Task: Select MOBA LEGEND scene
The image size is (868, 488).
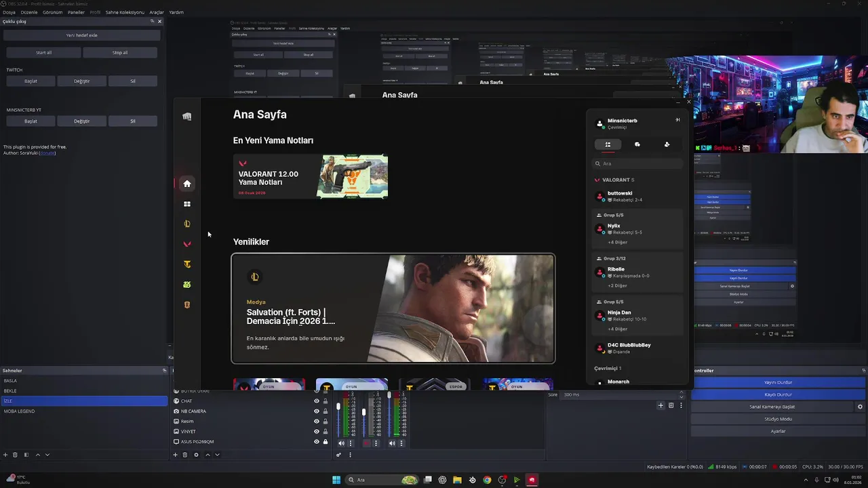Action: (x=84, y=411)
